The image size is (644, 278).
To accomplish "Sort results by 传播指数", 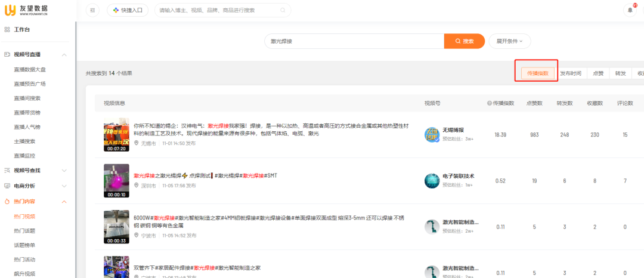I will tap(535, 73).
